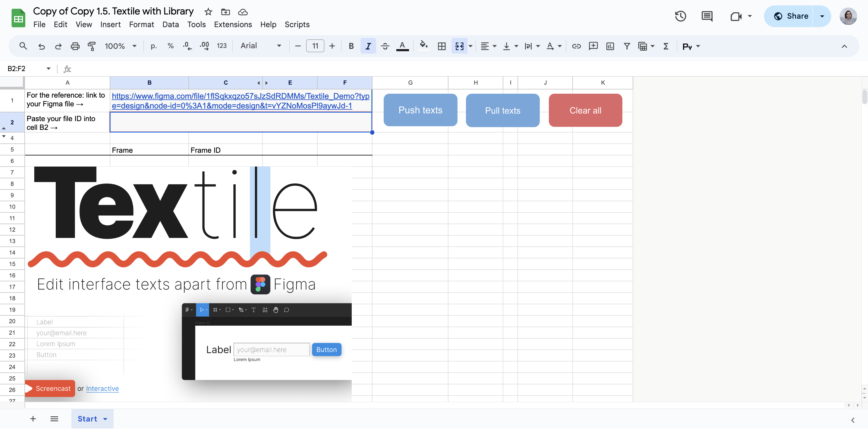Decrease decimal places
Image resolution: width=868 pixels, height=429 pixels.
coord(187,46)
